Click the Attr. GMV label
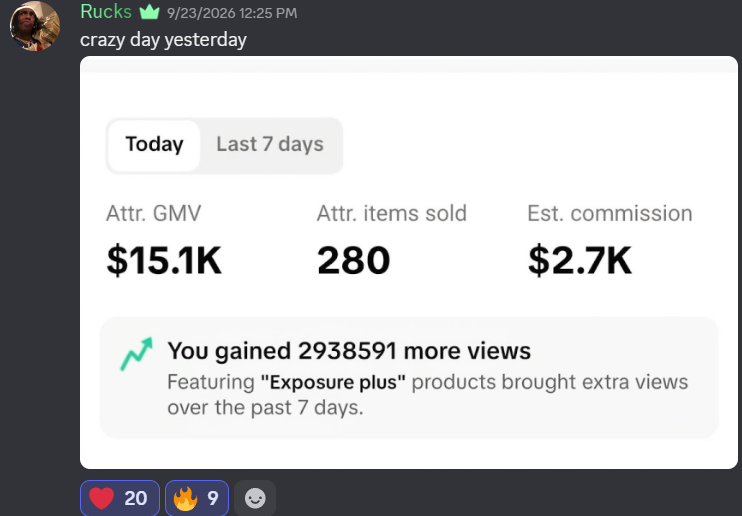Viewport: 742px width, 516px height. coord(154,213)
